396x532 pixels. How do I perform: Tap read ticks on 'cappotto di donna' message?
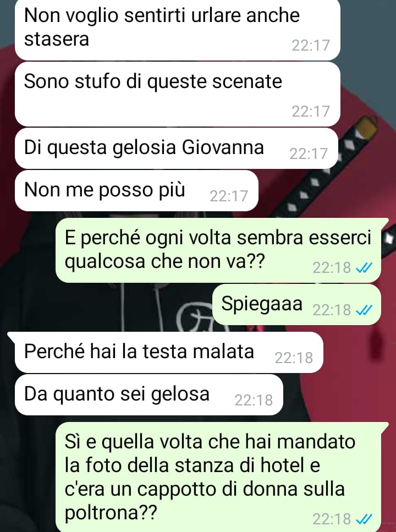point(364,519)
